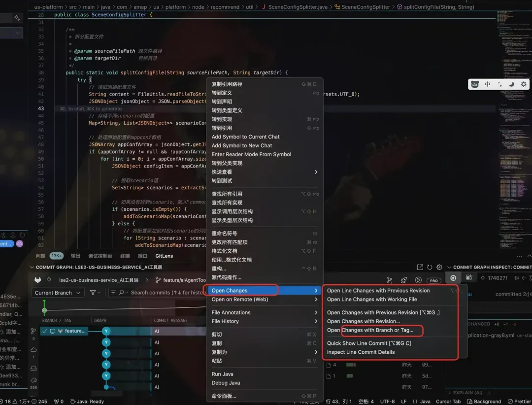Click the PRO badge

point(433,280)
